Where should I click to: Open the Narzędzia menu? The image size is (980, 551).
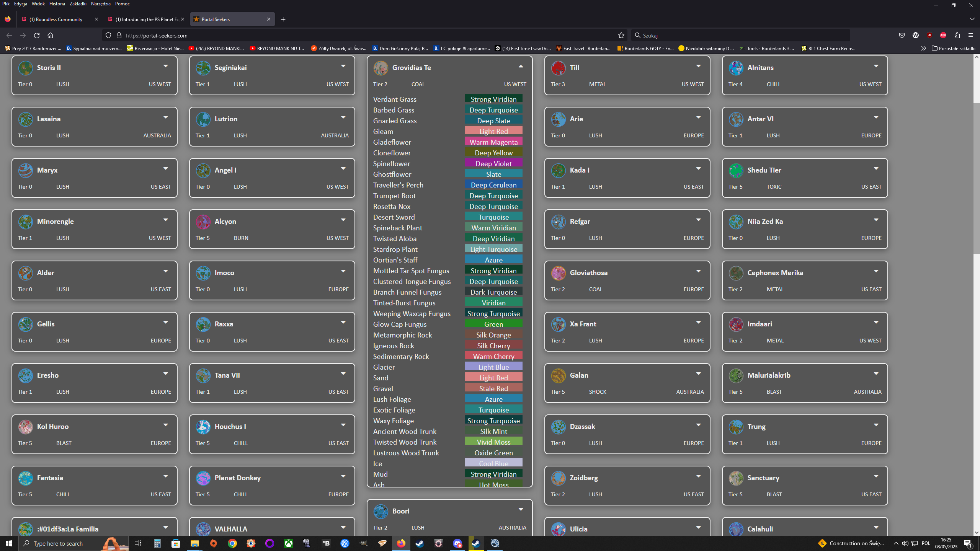[101, 4]
